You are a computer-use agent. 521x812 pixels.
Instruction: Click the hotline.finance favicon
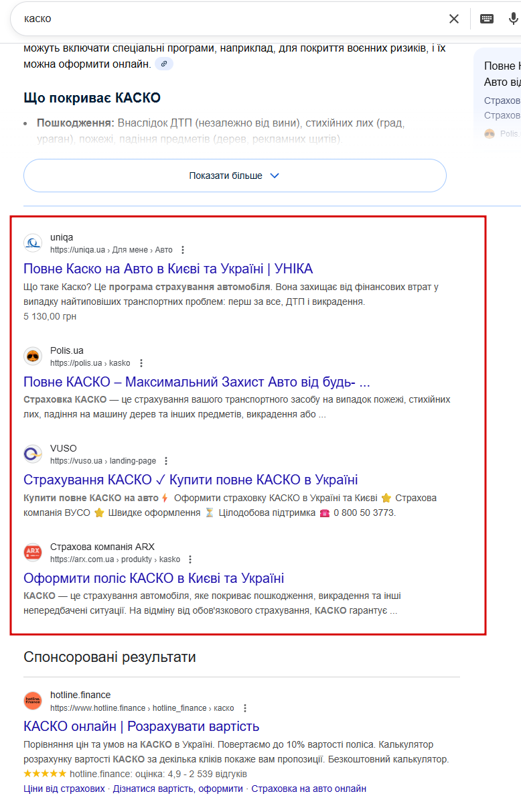coord(33,701)
